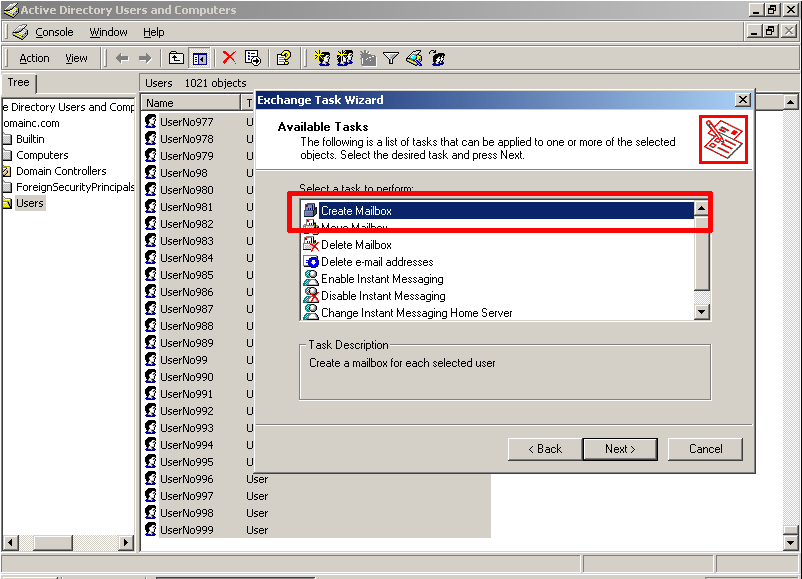Select UserNo99 in the list

click(184, 360)
